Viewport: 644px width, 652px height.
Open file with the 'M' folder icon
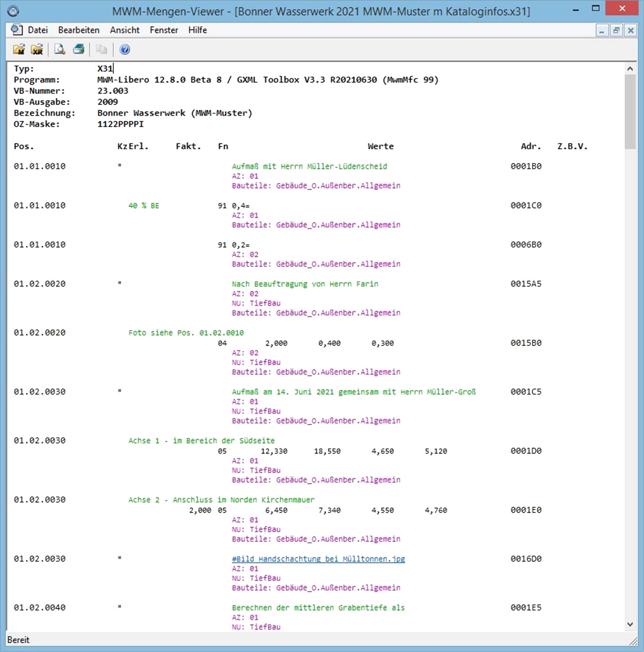pyautogui.click(x=19, y=50)
